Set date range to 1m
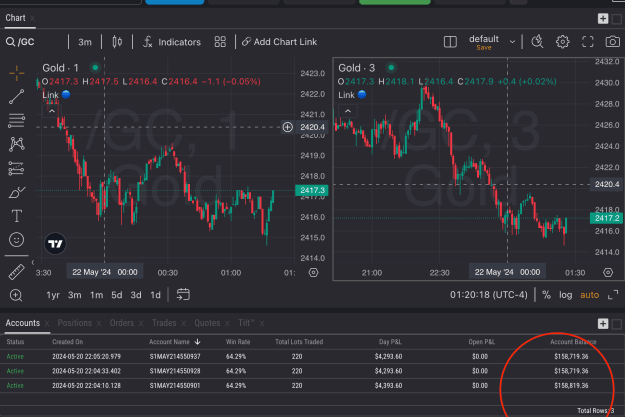625x417 pixels. point(96,295)
